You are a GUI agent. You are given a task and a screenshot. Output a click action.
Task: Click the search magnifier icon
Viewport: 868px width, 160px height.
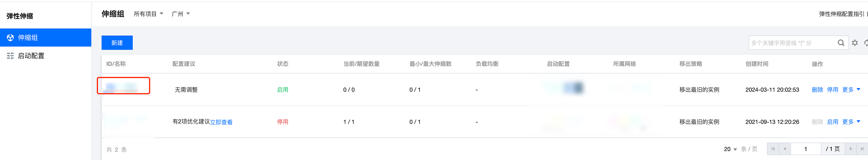(841, 43)
